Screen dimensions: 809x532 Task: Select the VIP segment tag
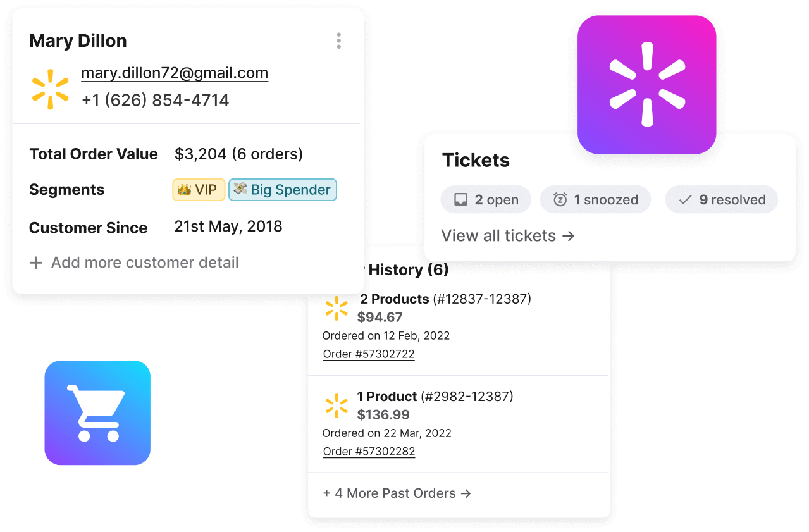199,190
